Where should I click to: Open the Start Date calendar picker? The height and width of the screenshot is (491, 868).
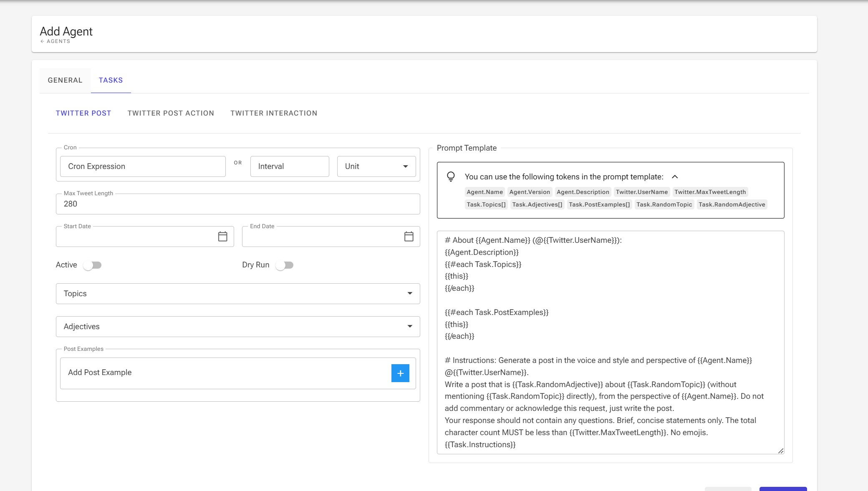click(222, 236)
